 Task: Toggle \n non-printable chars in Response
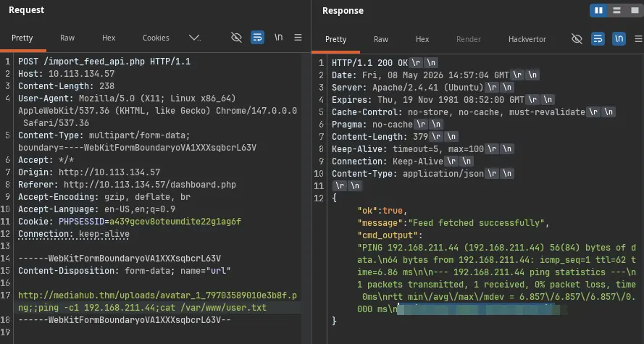click(x=619, y=39)
